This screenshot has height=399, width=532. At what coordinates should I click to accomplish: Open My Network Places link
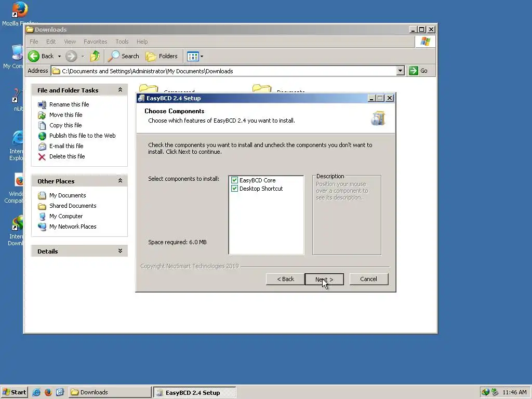click(73, 227)
